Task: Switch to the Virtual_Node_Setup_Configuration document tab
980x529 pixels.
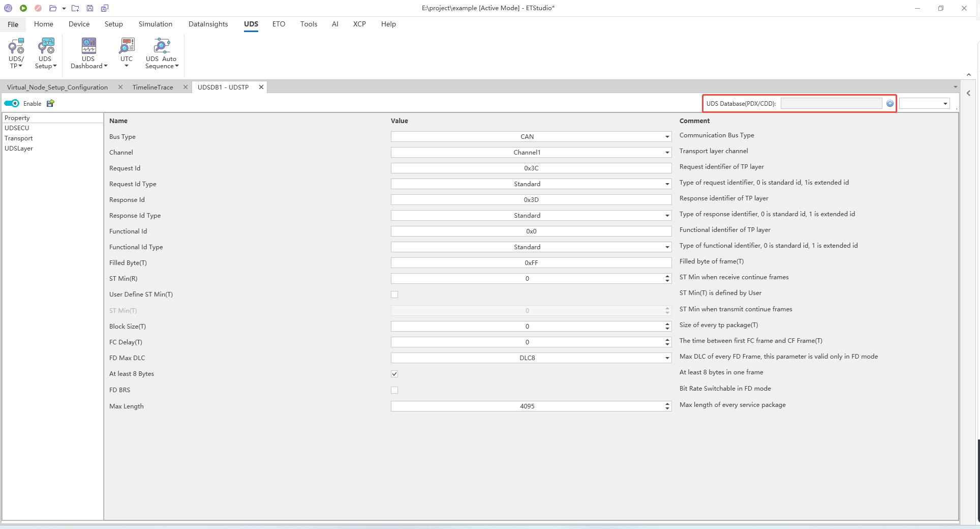Action: [x=57, y=87]
